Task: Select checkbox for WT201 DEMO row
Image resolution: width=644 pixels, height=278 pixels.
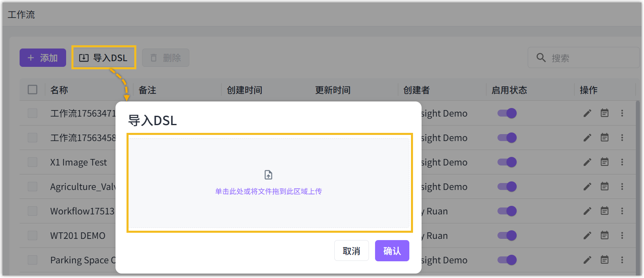Action: 33,236
